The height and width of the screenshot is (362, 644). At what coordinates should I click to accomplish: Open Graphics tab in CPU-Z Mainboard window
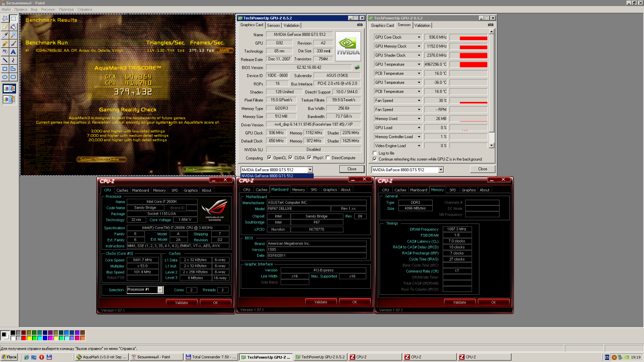tap(330, 190)
